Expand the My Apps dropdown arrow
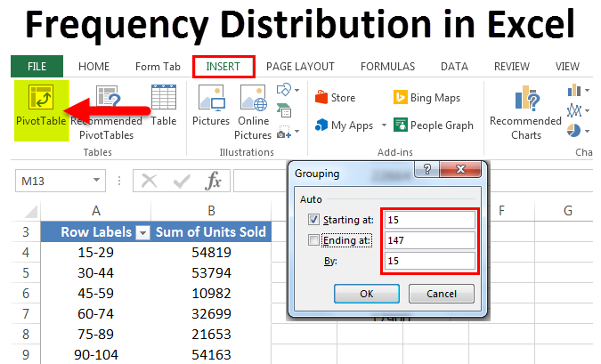 [384, 125]
